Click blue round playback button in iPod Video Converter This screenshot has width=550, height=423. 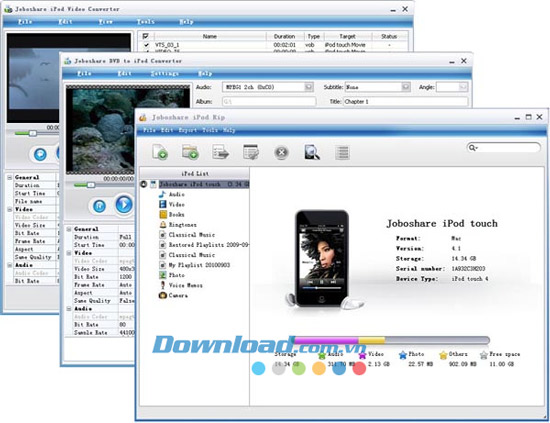(40, 154)
